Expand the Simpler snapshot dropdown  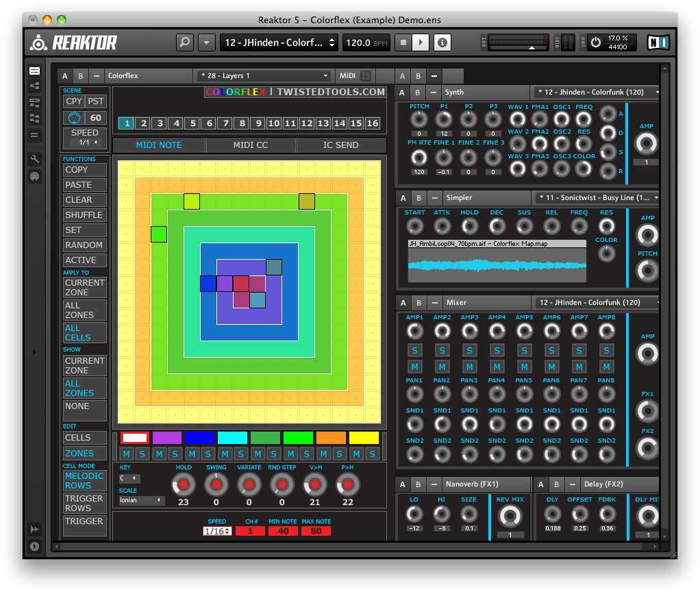597,198
